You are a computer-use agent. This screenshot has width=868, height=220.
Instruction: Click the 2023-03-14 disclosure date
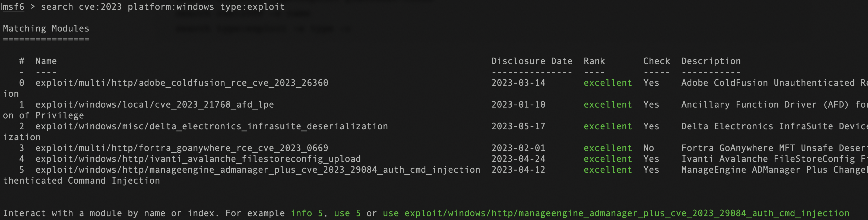pos(518,83)
